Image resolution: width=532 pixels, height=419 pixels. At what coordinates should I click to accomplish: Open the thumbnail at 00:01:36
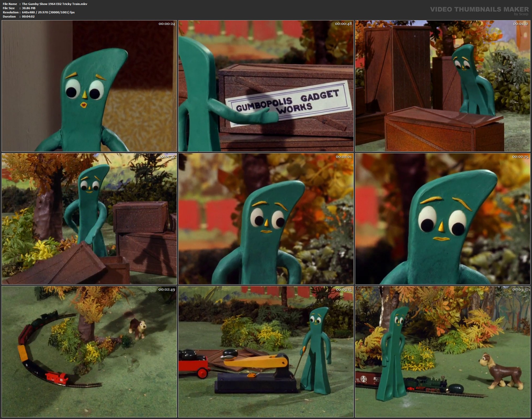[89, 219]
